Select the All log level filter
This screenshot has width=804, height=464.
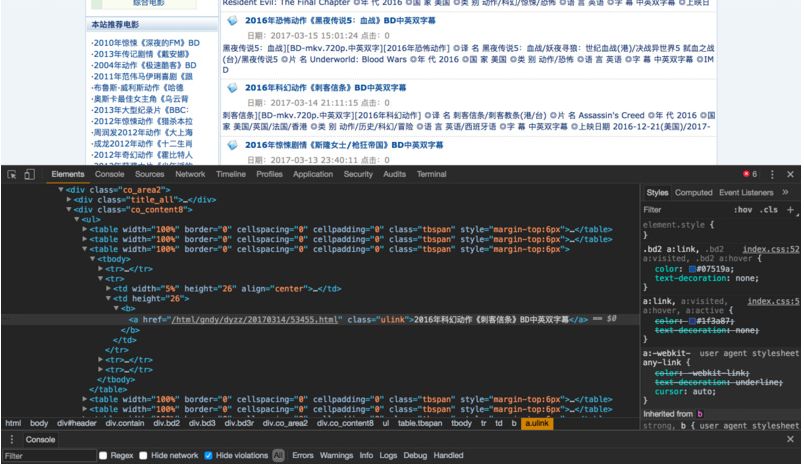click(278, 455)
